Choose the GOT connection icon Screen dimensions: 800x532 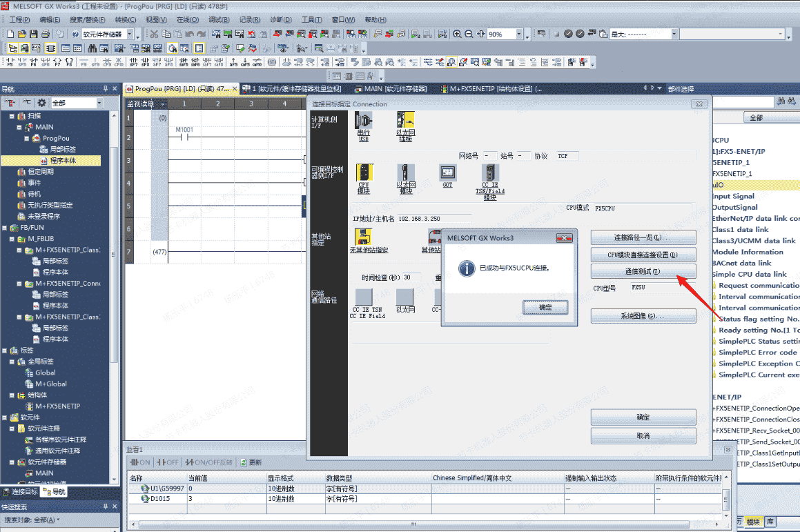click(x=447, y=173)
